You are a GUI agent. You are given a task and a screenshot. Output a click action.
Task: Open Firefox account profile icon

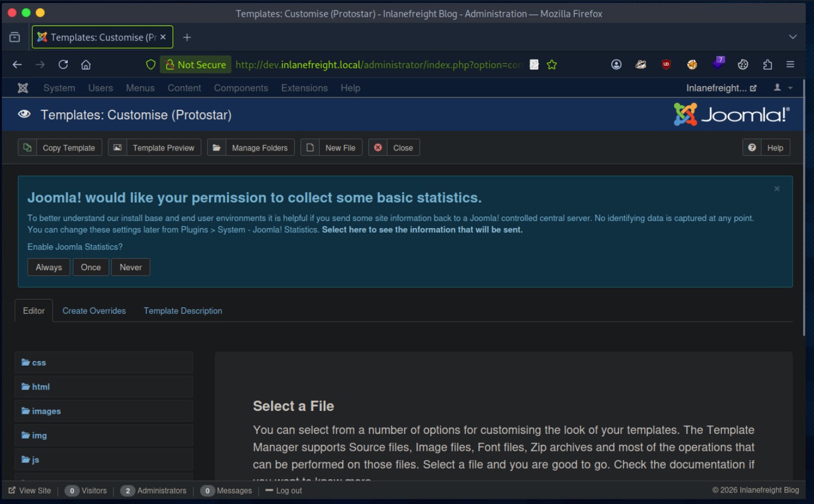pyautogui.click(x=616, y=65)
